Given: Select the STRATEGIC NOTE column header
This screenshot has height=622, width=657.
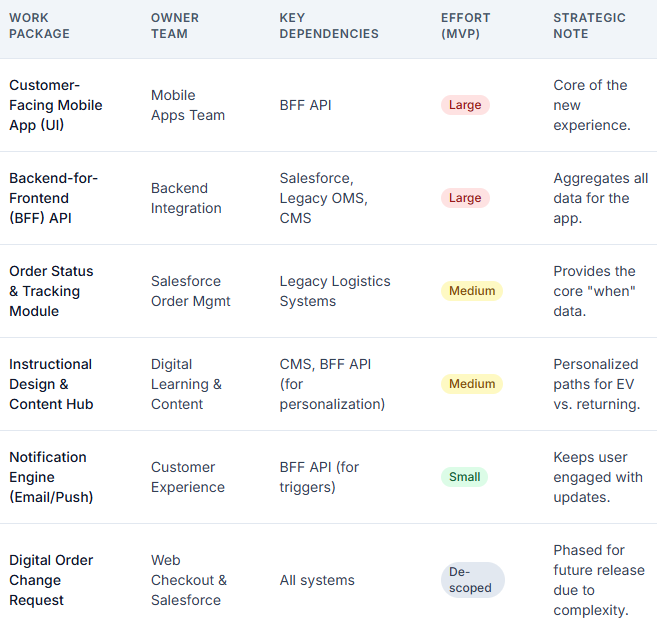Looking at the screenshot, I should tap(589, 26).
